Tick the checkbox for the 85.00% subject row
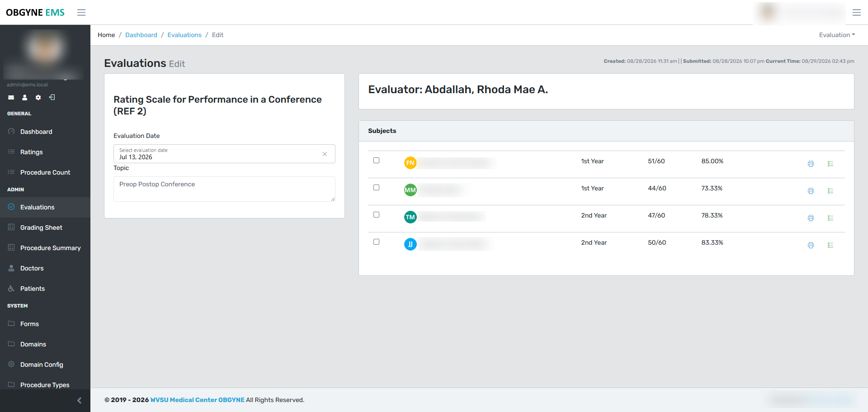 tap(376, 160)
